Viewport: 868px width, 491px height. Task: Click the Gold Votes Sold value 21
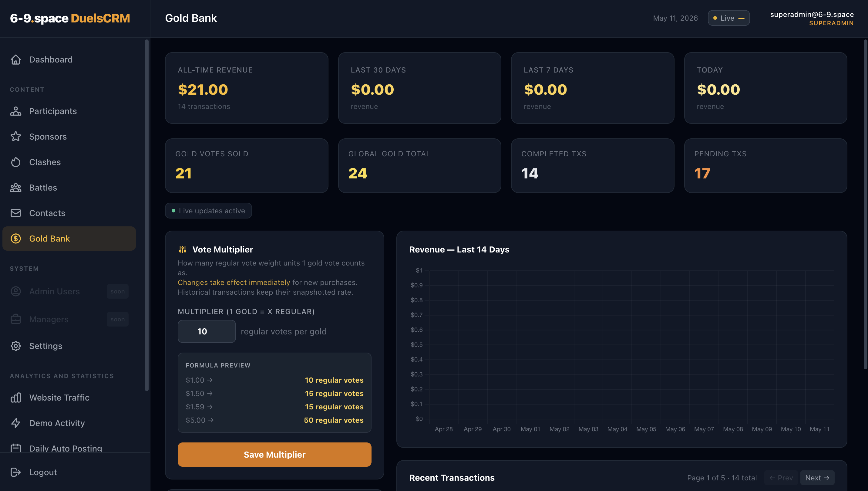183,174
